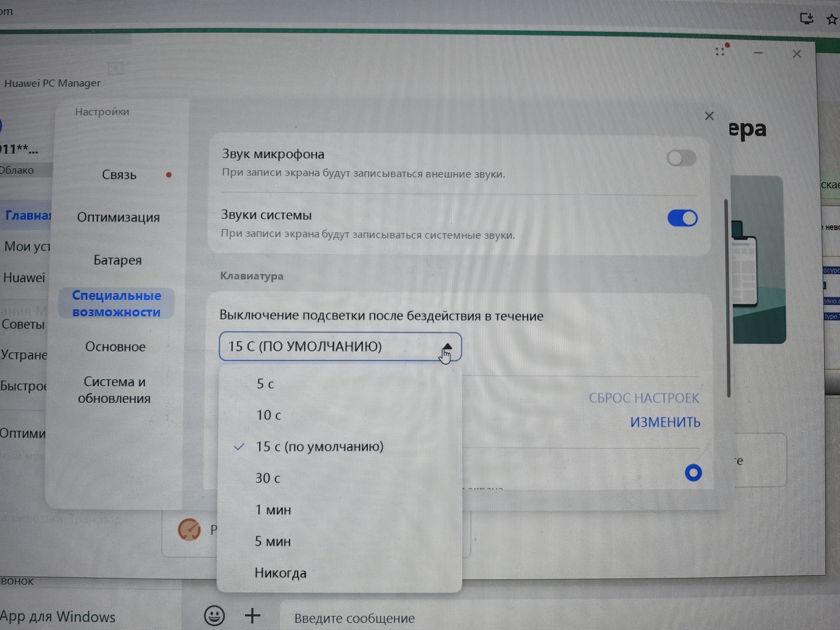Collapse the backlight timeout dropdown arrow

click(x=447, y=347)
